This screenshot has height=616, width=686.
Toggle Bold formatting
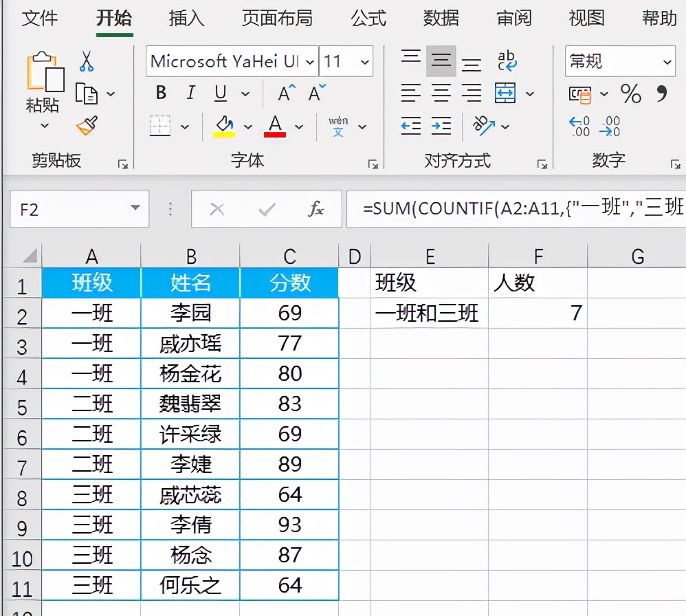point(161,93)
